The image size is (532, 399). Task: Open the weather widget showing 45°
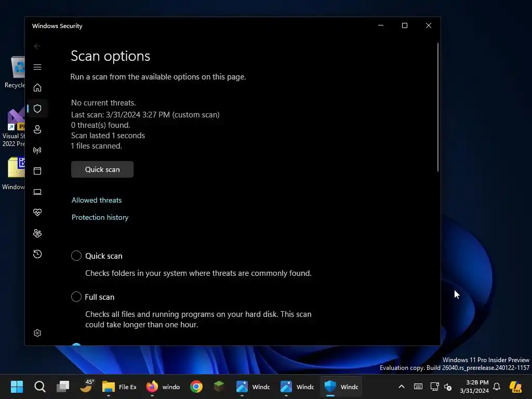pos(86,387)
